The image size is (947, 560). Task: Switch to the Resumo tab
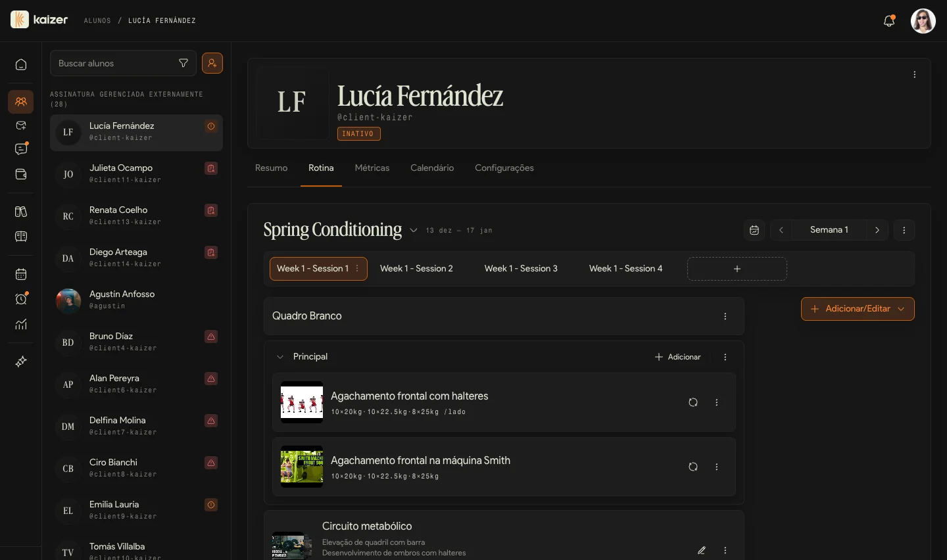tap(271, 168)
